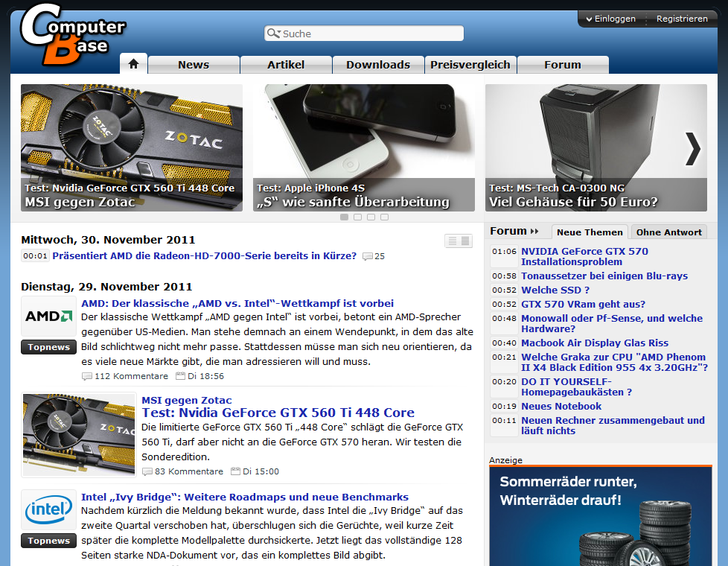The image size is (728, 566).
Task: Open Radeon-HD-7000-Serie news headline
Action: coord(204,255)
